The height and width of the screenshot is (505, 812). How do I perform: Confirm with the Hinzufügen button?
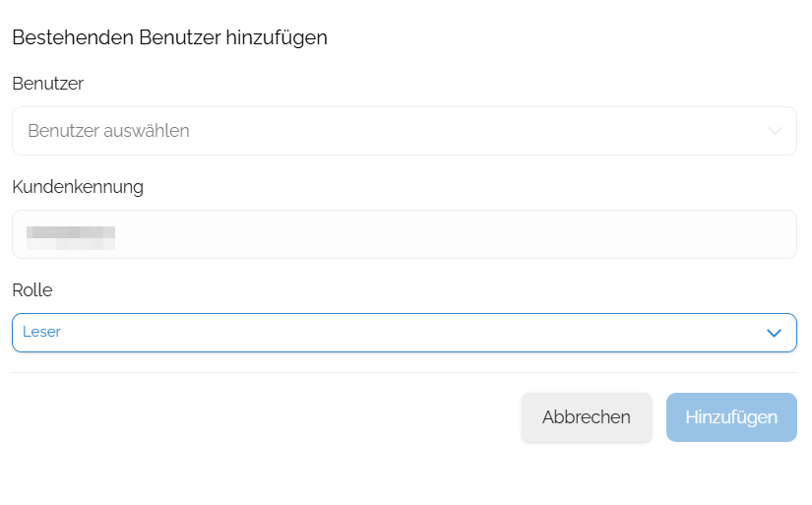coord(731,417)
